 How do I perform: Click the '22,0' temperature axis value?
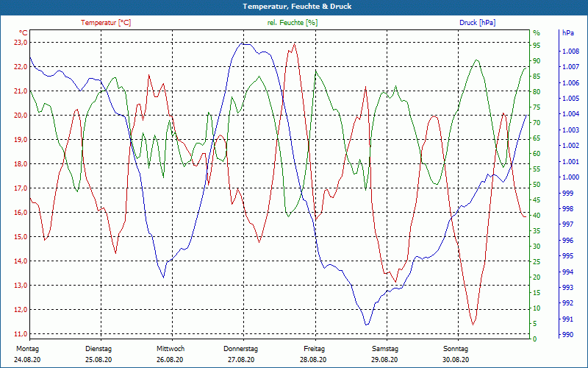click(21, 67)
